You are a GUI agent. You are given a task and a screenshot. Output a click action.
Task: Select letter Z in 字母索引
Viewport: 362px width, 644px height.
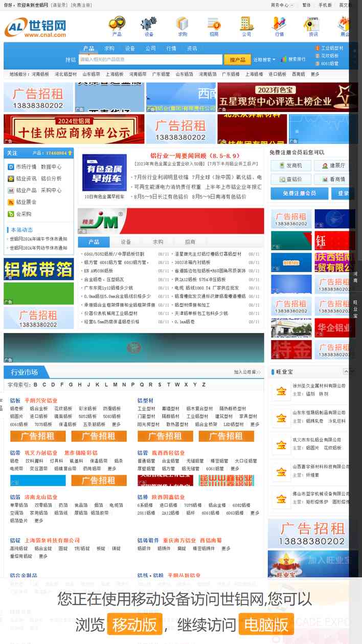203,385
